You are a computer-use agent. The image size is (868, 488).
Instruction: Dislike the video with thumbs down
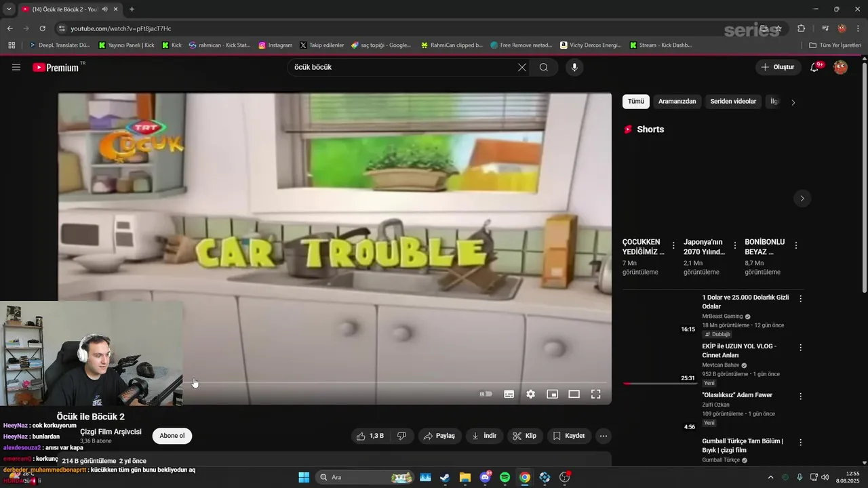[x=401, y=436]
